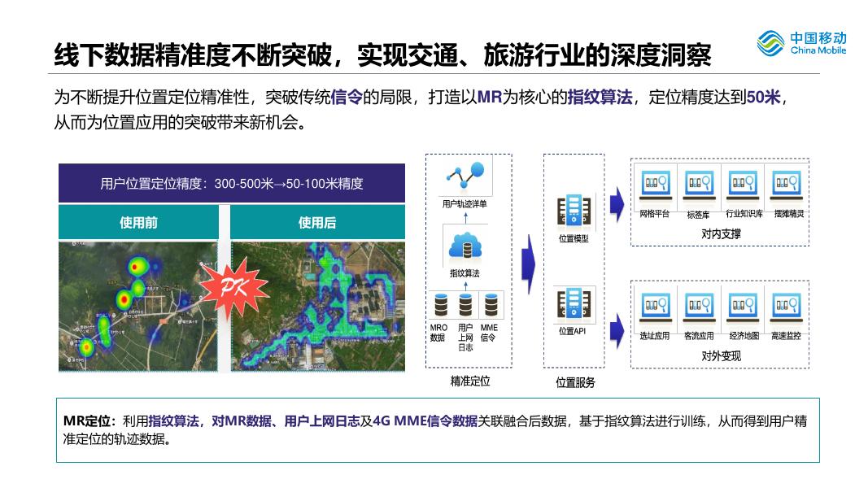Click the 位置模型 server icon
Viewport: 868px width, 488px height.
click(x=574, y=211)
